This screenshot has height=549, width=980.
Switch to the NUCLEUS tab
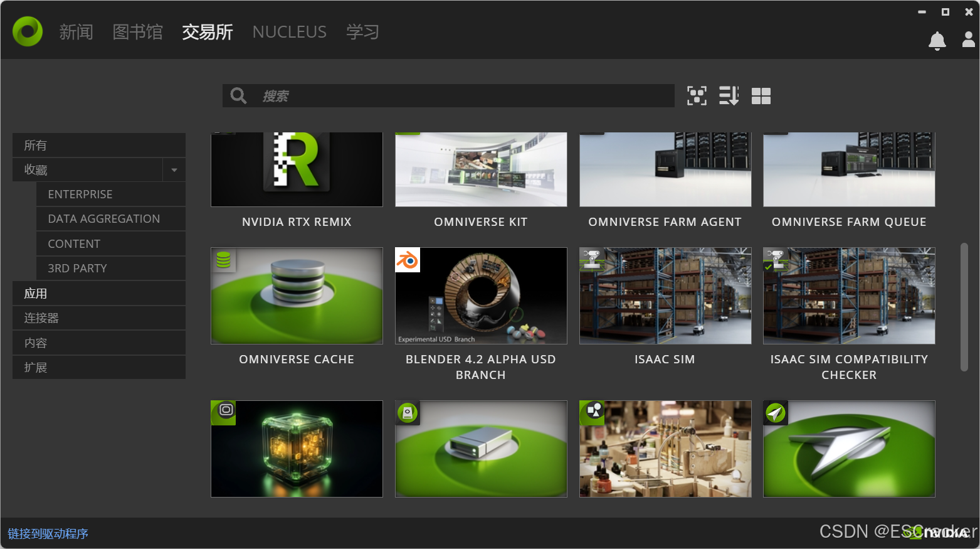pyautogui.click(x=290, y=32)
